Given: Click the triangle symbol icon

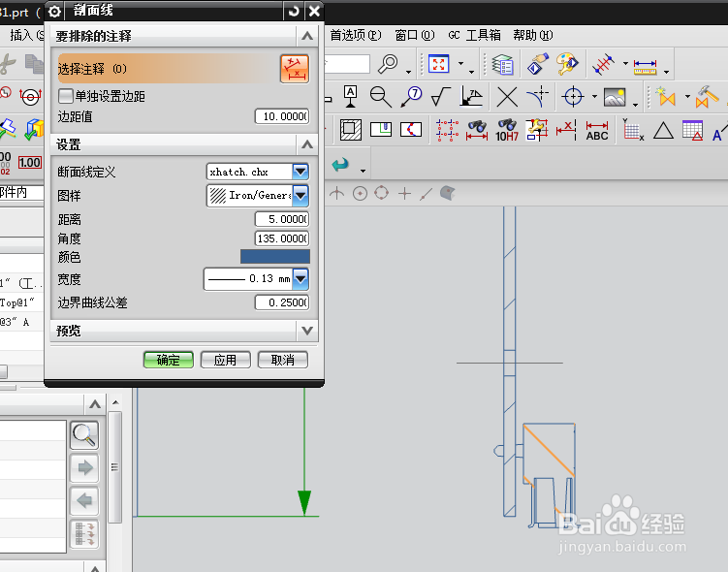Looking at the screenshot, I should 663,131.
